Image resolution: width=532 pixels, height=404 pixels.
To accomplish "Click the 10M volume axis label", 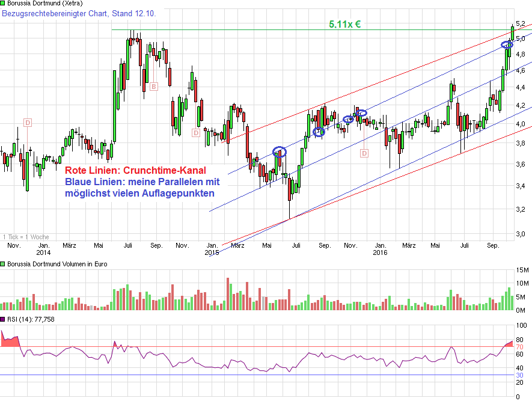I will pyautogui.click(x=522, y=283).
